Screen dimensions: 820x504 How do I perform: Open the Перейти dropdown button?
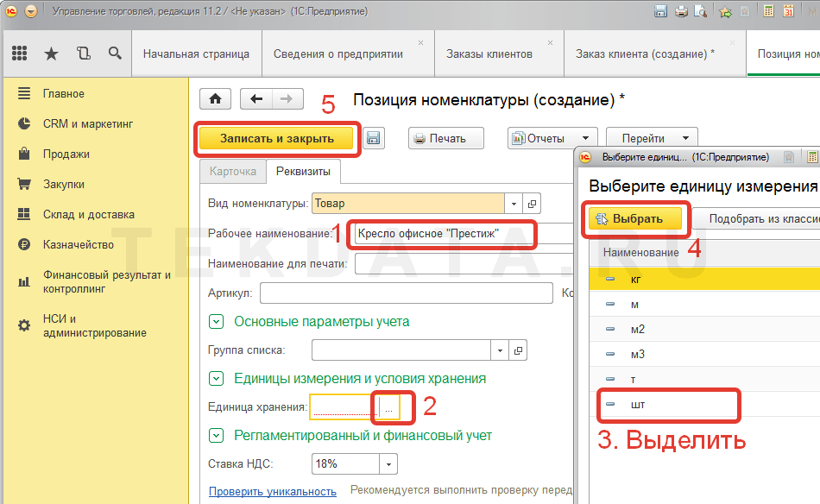click(652, 139)
